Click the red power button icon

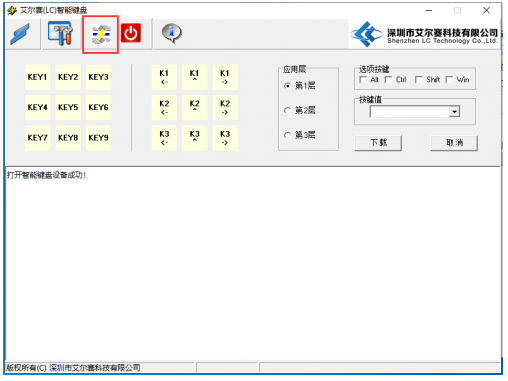131,33
